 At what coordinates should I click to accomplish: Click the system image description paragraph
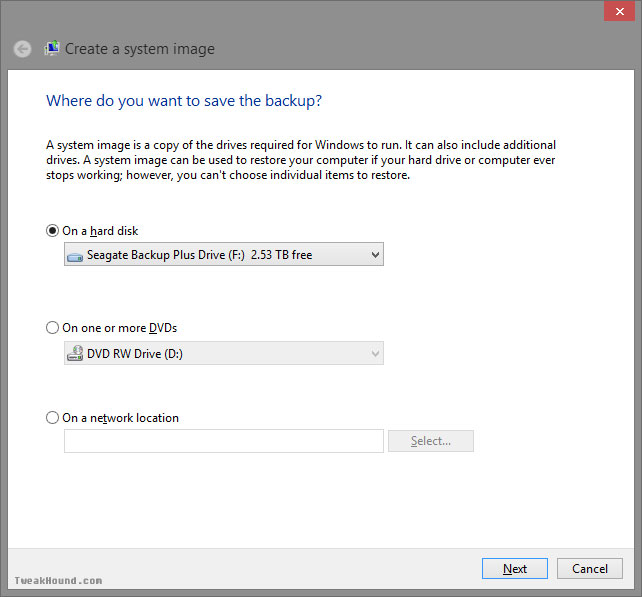pos(301,160)
